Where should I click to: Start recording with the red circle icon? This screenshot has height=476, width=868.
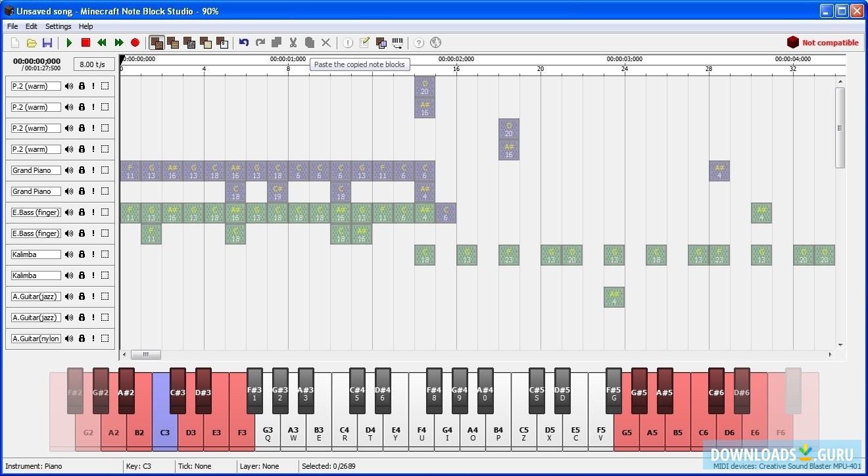[135, 43]
